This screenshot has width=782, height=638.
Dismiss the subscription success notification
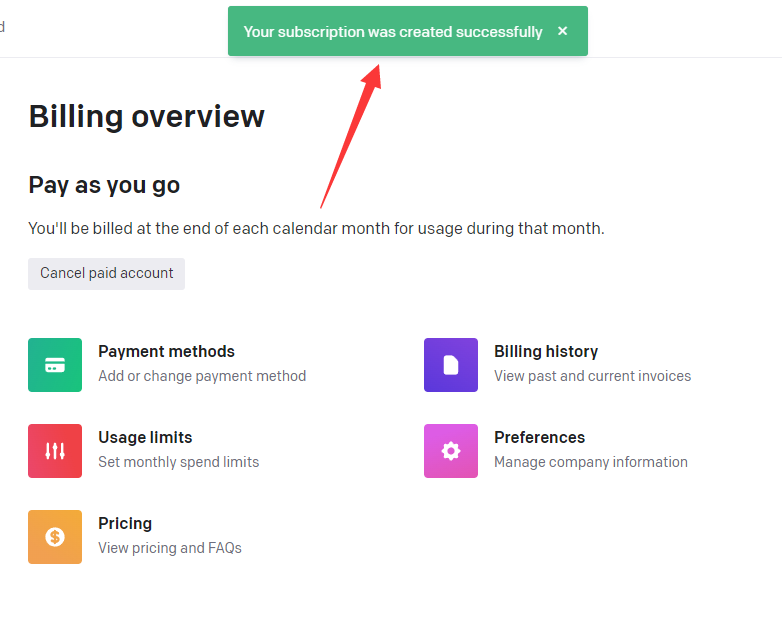tap(563, 31)
